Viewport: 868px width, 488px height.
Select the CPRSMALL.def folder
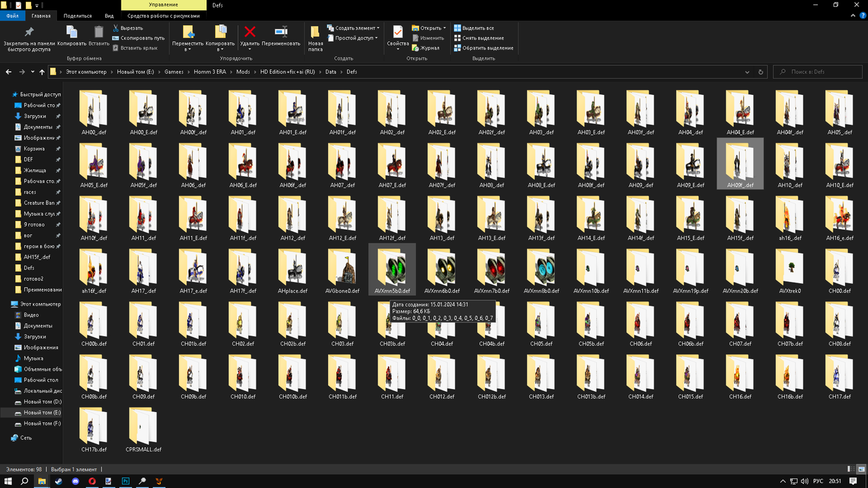144,430
